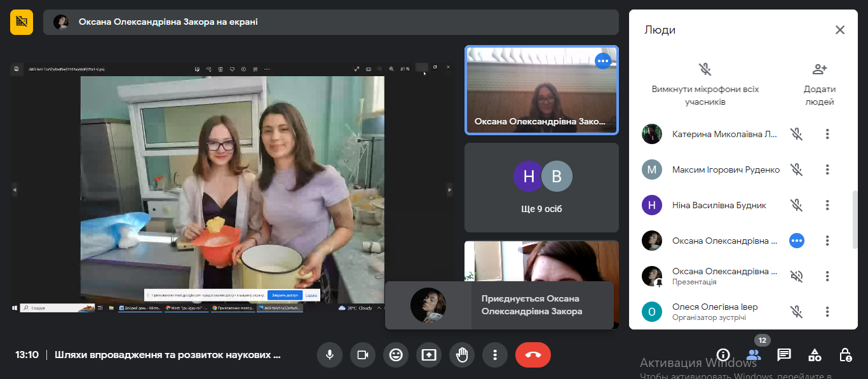Open more options for Ніна Василівна Будник
Viewport: 868px width, 379px height.
click(x=827, y=205)
